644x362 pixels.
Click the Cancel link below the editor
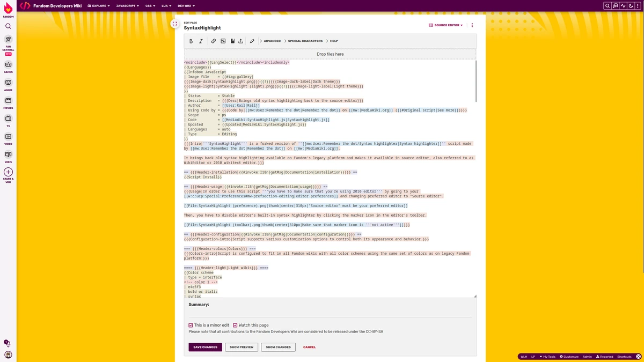tap(309, 347)
